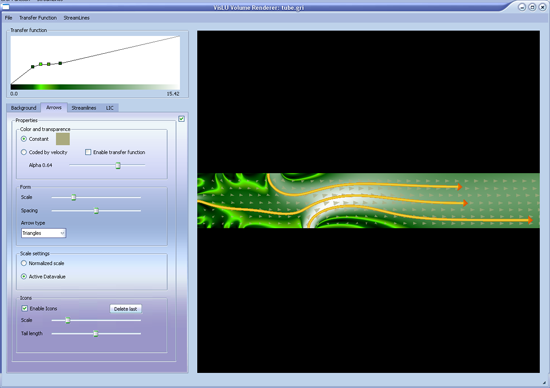550x388 pixels.
Task: Switch to the LIC tab
Action: 110,108
